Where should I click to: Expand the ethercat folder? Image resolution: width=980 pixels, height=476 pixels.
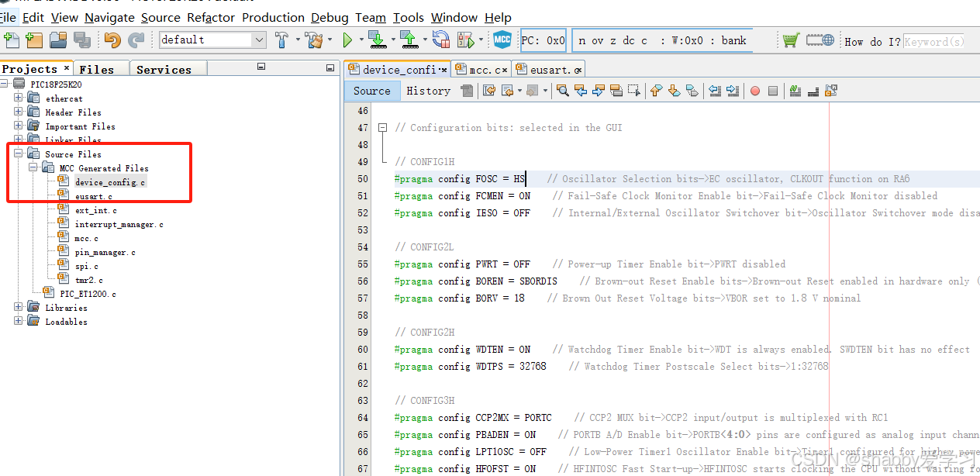[19, 98]
